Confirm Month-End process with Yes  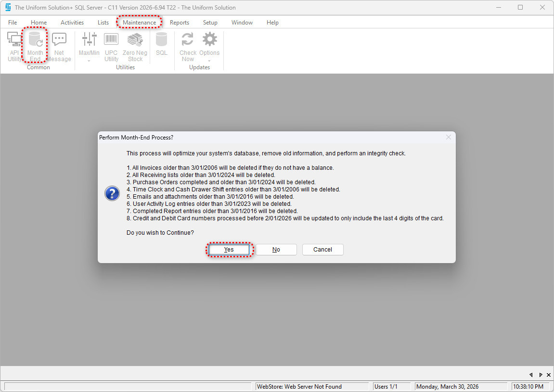pos(229,250)
